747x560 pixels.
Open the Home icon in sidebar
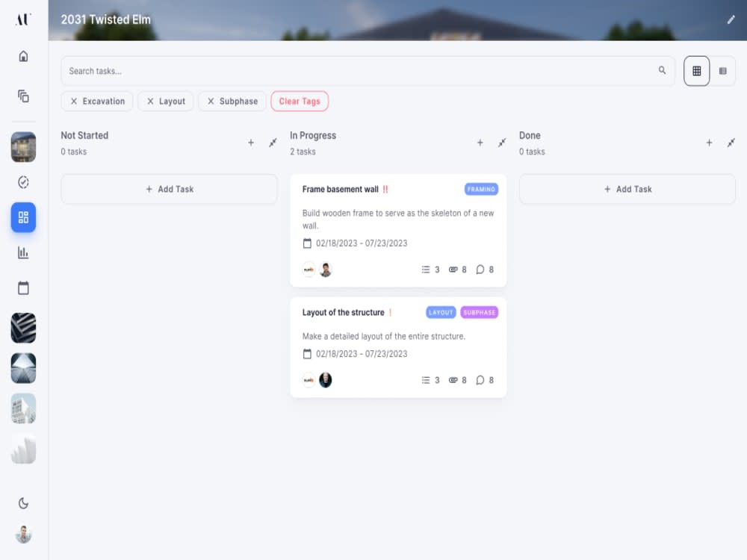point(23,56)
